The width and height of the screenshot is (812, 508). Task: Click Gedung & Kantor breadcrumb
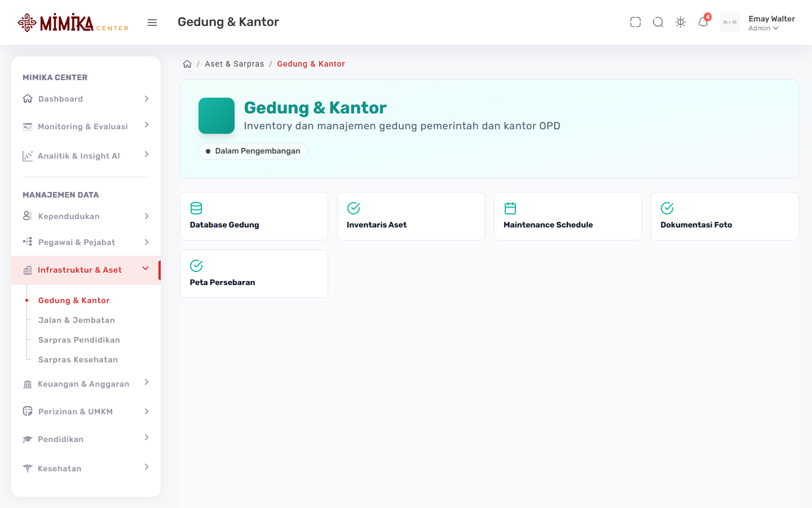click(311, 64)
